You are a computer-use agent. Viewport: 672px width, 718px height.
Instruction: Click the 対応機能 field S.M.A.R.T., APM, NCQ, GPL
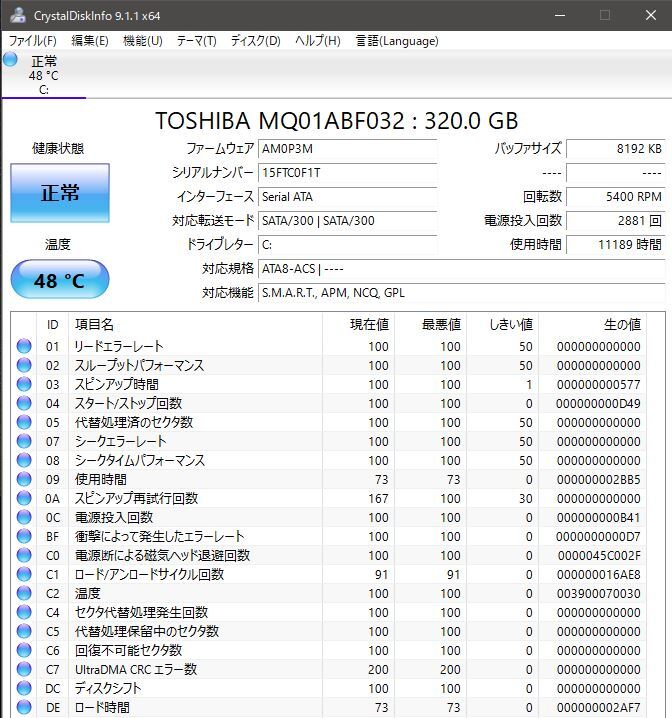(461, 293)
